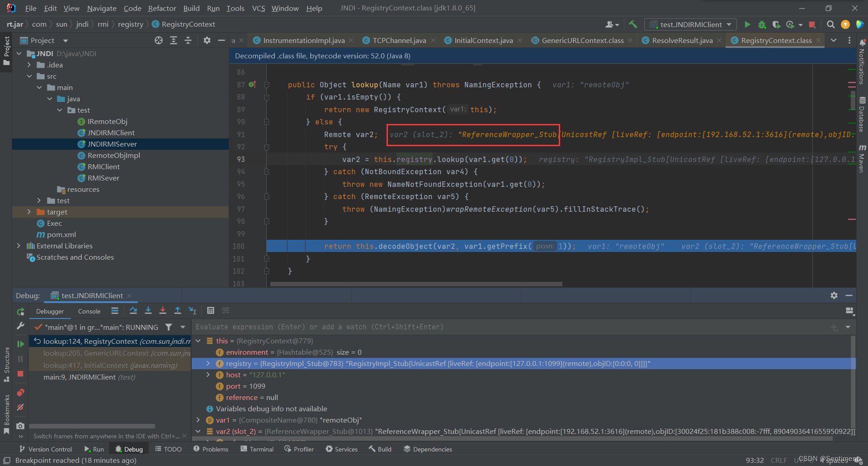The width and height of the screenshot is (868, 466).
Task: Open Search Everywhere magnifier icon
Action: 830,24
